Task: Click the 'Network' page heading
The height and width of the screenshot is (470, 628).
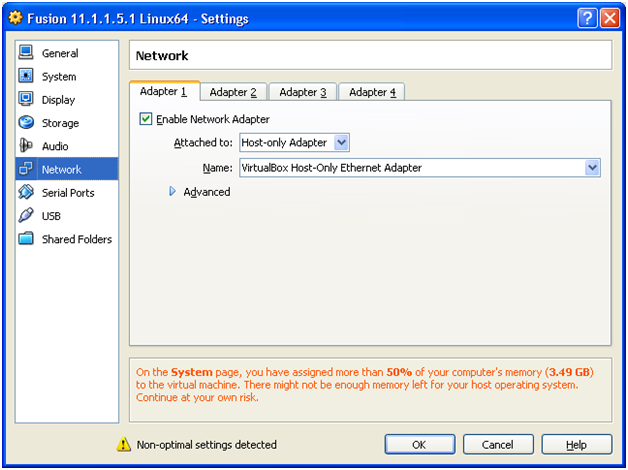Action: pos(162,55)
